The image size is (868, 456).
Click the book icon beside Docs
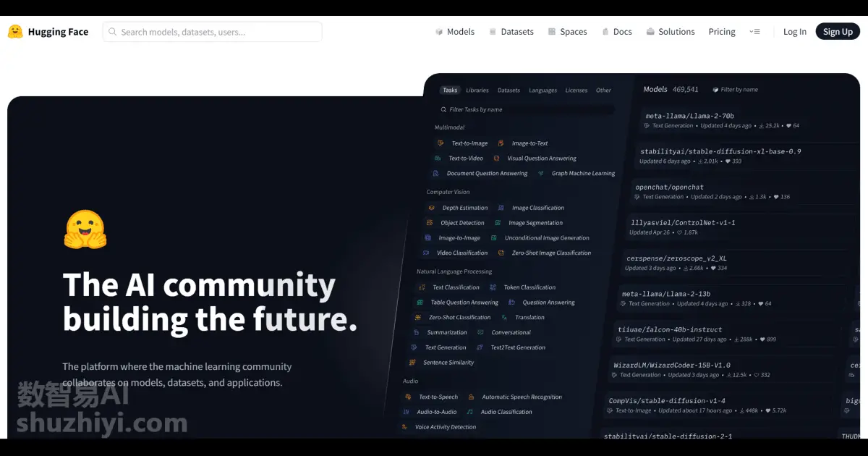[x=605, y=32]
